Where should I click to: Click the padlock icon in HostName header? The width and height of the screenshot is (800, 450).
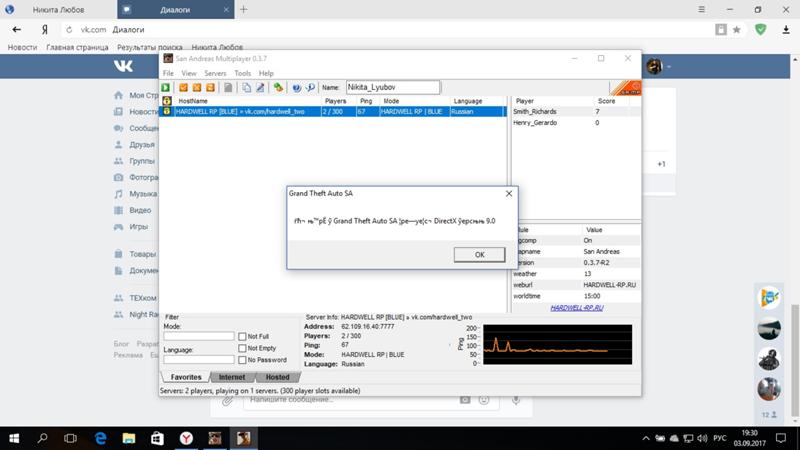[167, 101]
